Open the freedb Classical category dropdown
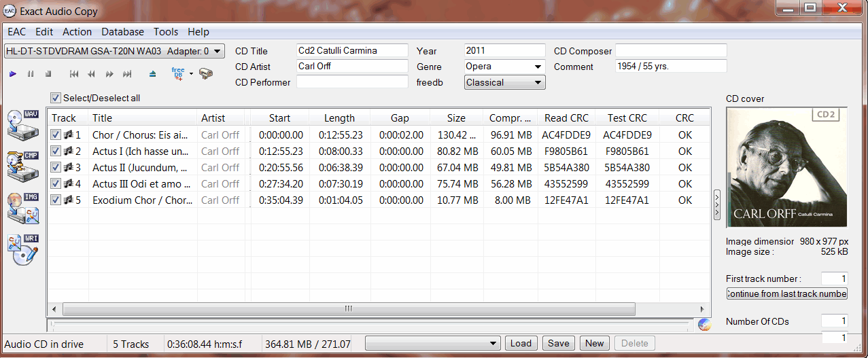Screen dimensions: 868x358 (538, 82)
